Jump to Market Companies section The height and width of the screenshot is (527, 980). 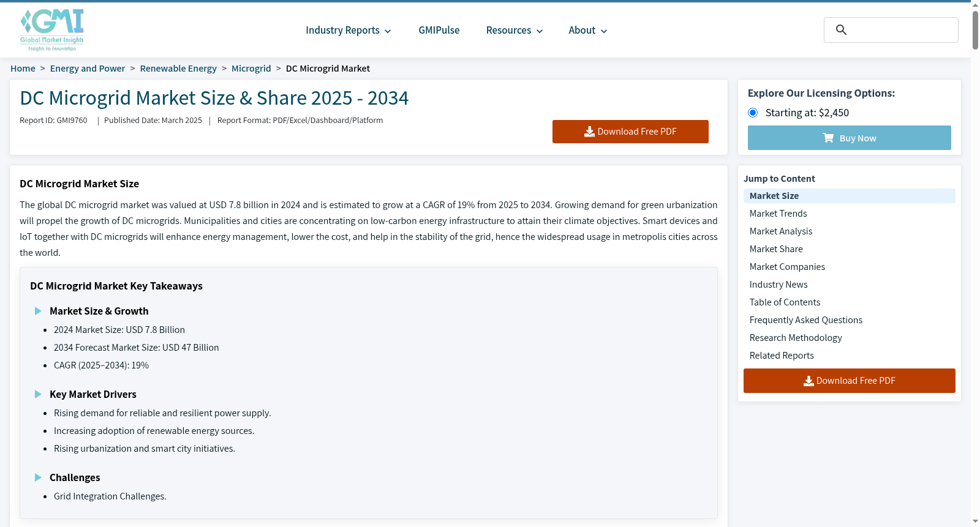point(787,267)
